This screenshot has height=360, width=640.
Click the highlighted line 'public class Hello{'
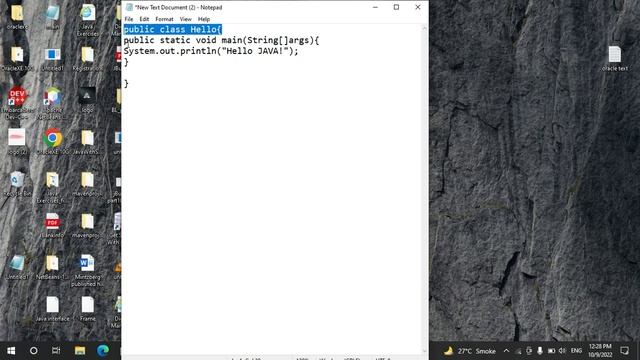(x=173, y=29)
